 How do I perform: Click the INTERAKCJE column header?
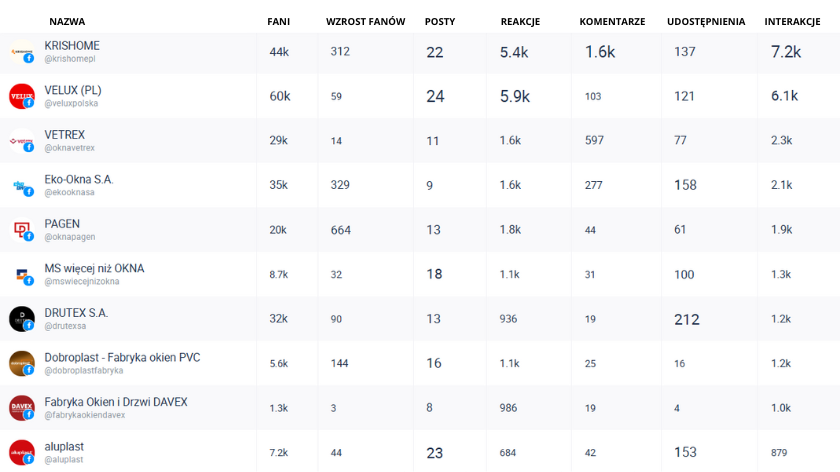(792, 21)
